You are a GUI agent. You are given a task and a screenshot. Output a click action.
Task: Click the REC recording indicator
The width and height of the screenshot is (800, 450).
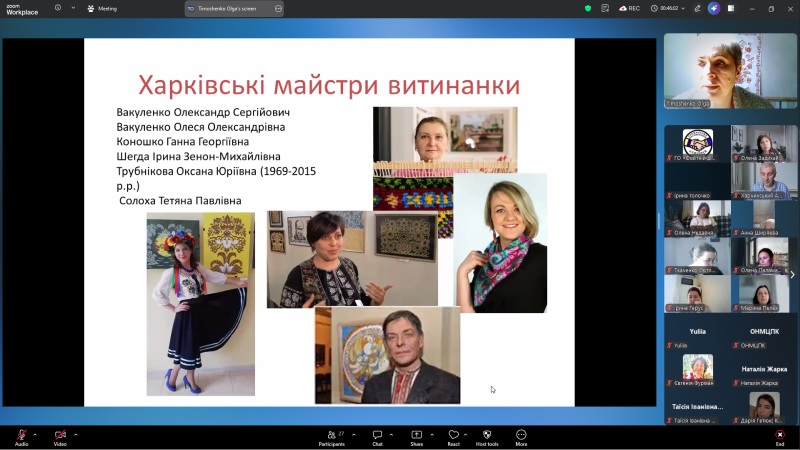(x=629, y=8)
